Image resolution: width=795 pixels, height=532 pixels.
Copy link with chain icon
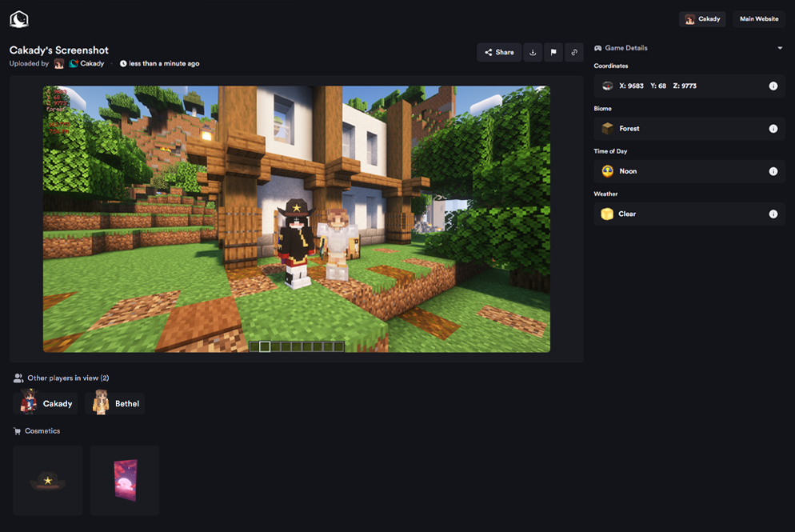[x=574, y=52]
